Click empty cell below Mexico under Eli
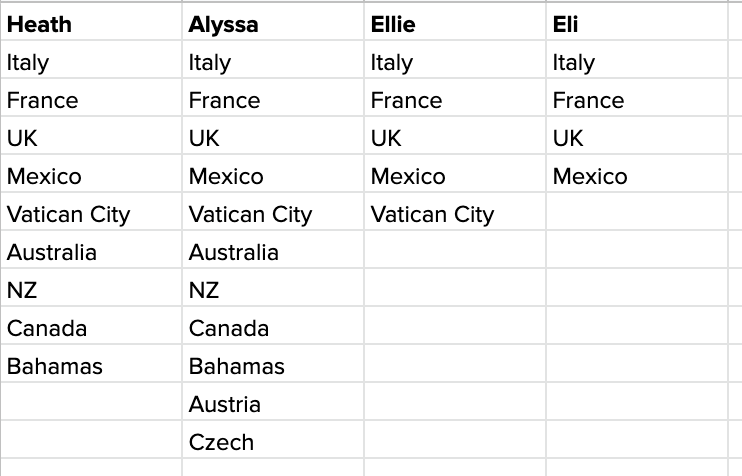 637,212
